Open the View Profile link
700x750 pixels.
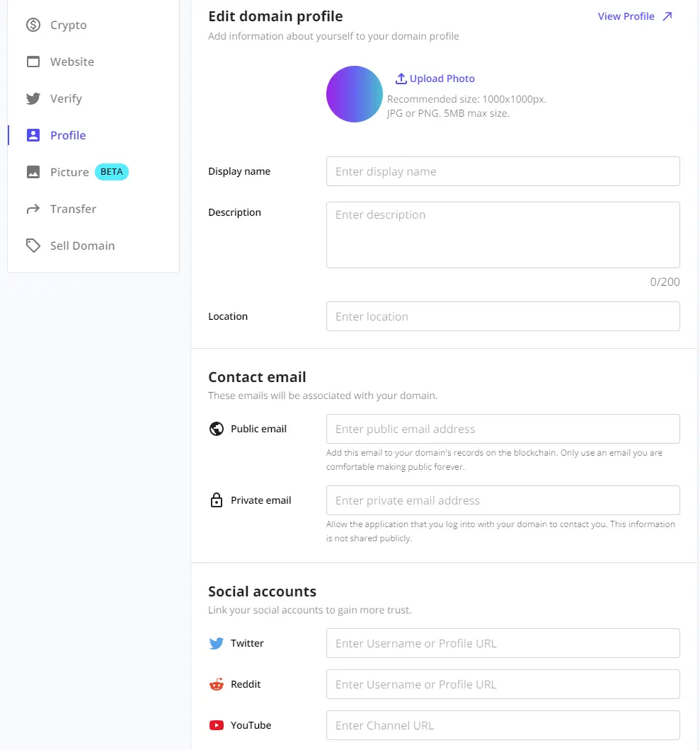tap(626, 16)
